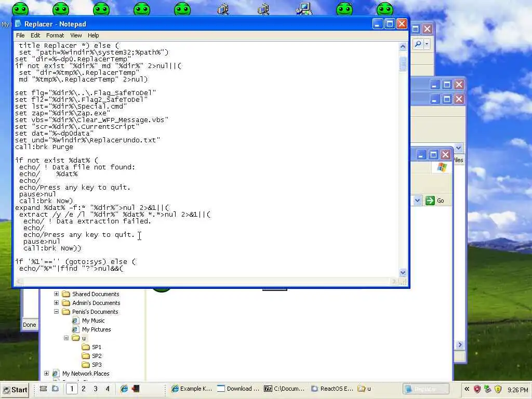The height and width of the screenshot is (399, 532).
Task: Switch to 7-Zip 'C:\Docum...' taskbar button
Action: (285, 389)
